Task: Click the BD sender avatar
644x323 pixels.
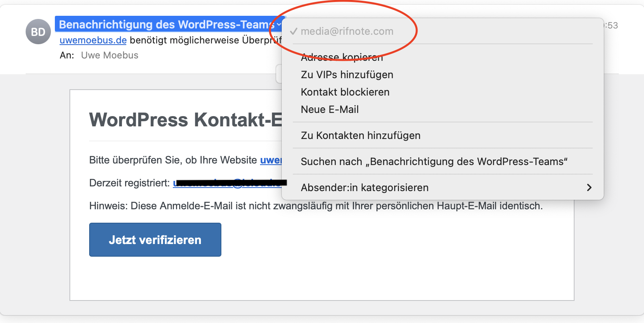Action: 38,32
